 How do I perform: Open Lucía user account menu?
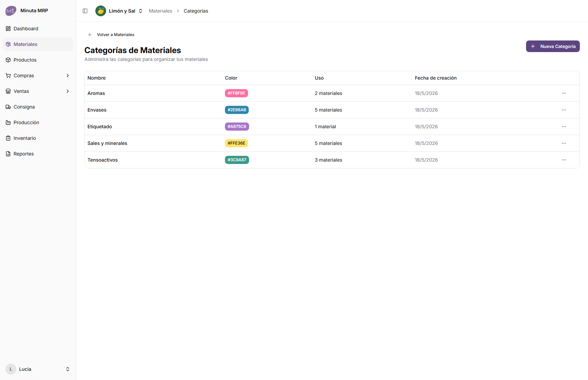coord(38,369)
